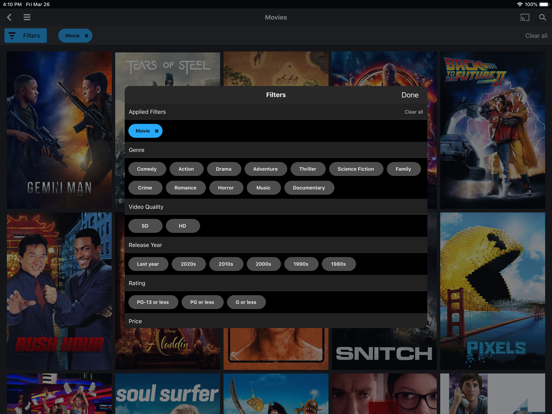Open the Back to the Future II poster
Screen dimensions: 552x414
(493, 130)
